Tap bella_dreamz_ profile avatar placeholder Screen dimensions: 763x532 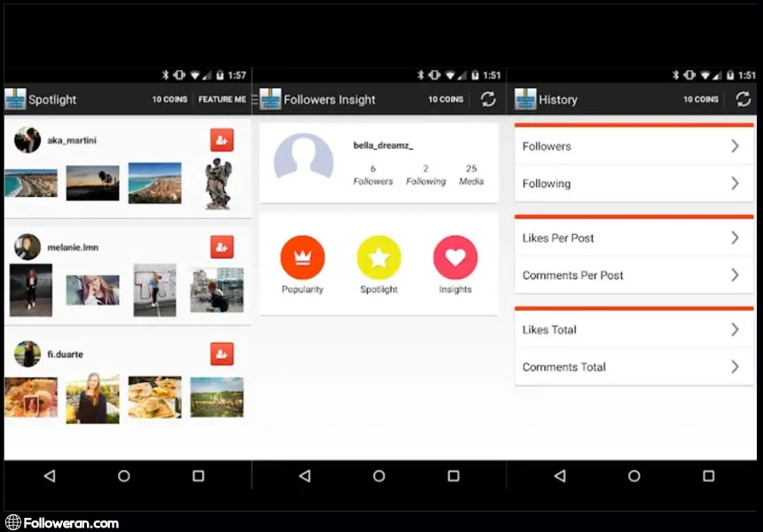(x=303, y=162)
